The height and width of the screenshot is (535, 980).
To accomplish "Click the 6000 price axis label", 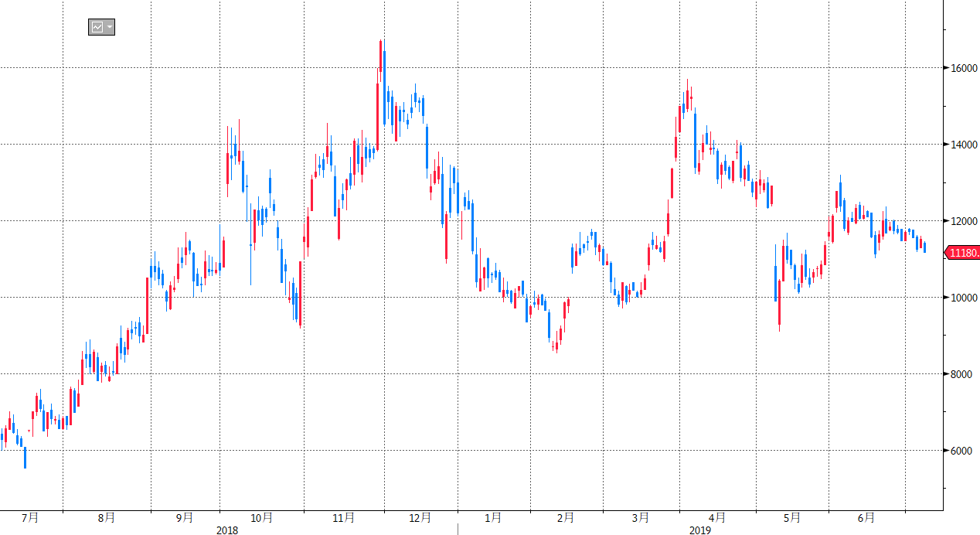I will pos(961,451).
